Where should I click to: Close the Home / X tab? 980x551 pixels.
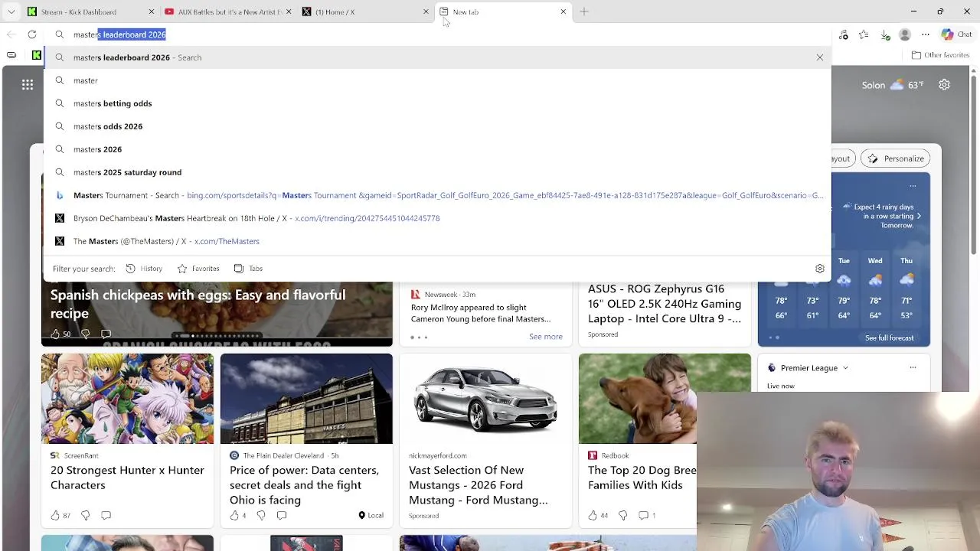point(426,11)
